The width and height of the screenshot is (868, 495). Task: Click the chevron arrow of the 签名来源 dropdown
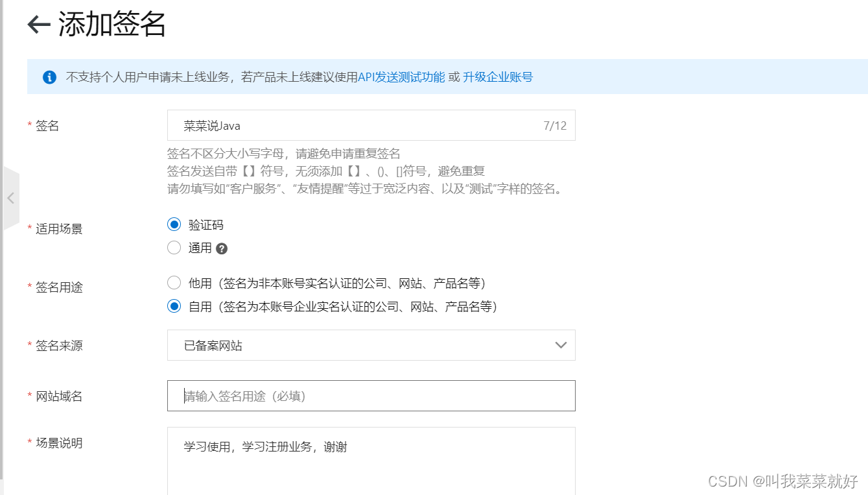561,345
